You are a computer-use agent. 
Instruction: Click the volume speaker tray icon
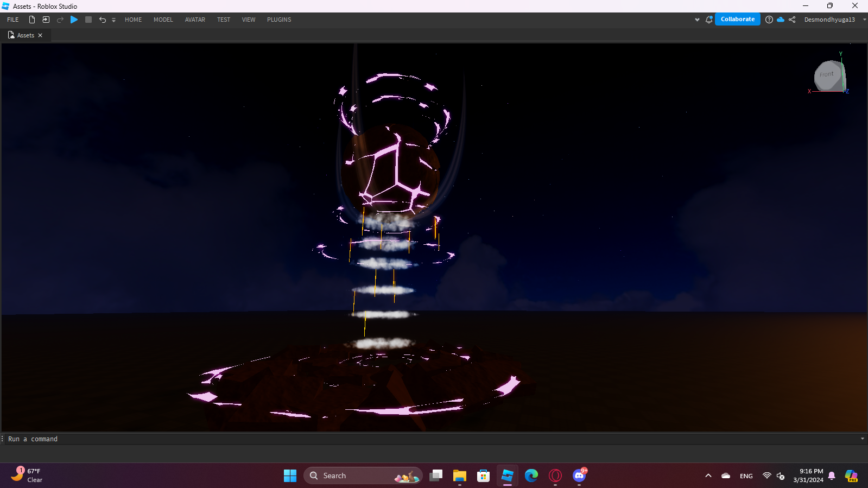coord(781,476)
